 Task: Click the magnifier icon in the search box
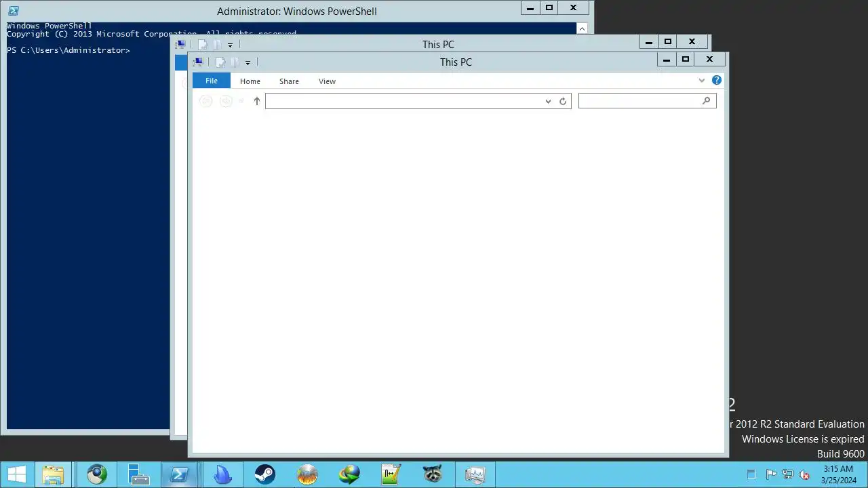point(706,100)
